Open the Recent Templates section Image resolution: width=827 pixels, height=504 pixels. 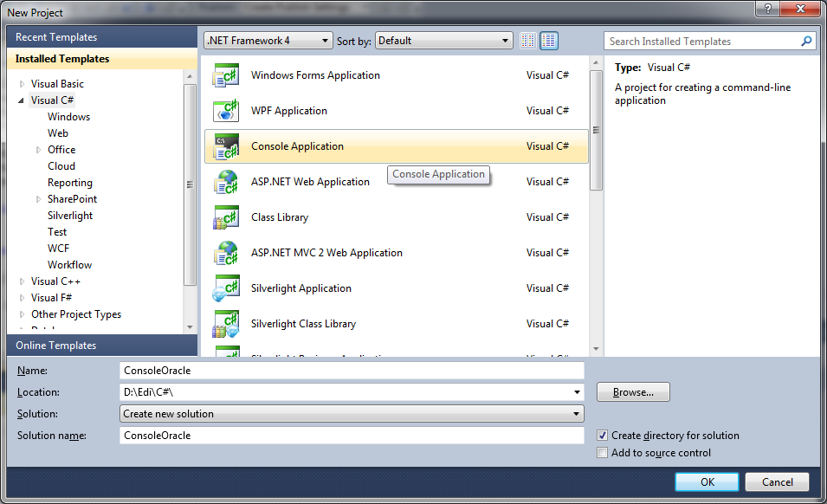(102, 37)
